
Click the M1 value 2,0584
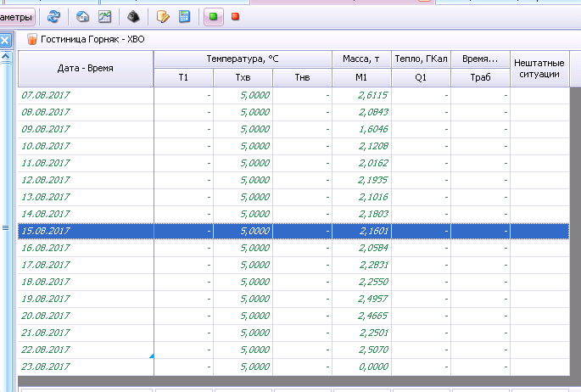[x=373, y=249]
